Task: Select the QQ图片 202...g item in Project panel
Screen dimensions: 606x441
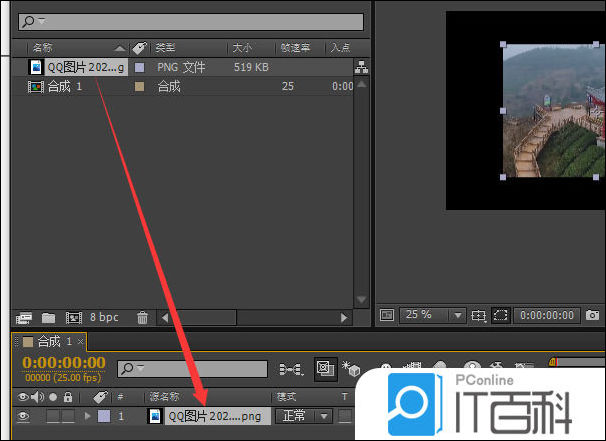Action: tap(86, 67)
